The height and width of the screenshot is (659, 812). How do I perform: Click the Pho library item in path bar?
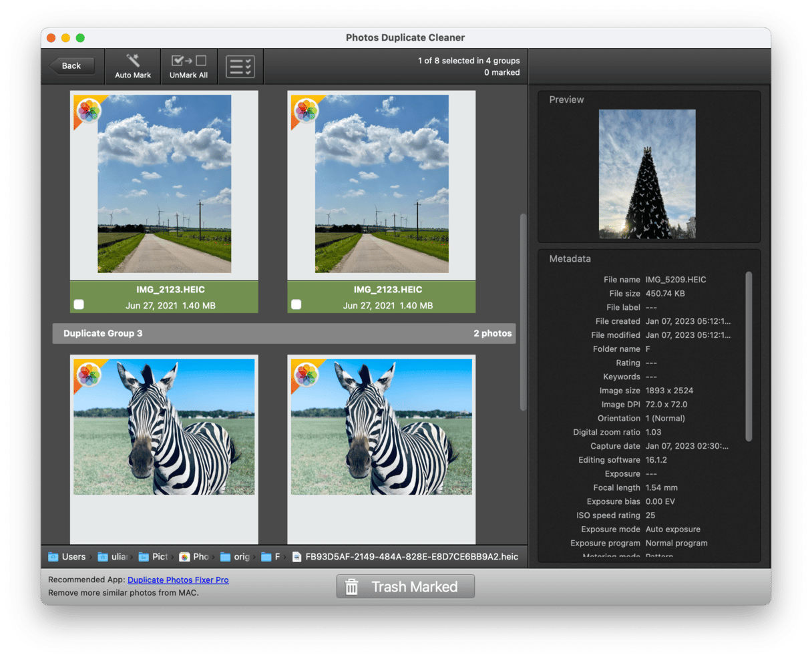(x=194, y=557)
